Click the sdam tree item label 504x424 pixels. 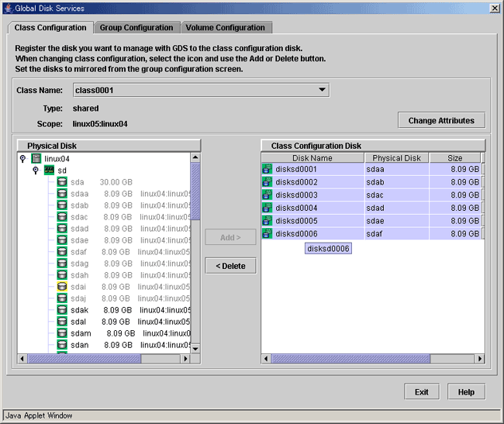pyautogui.click(x=81, y=333)
